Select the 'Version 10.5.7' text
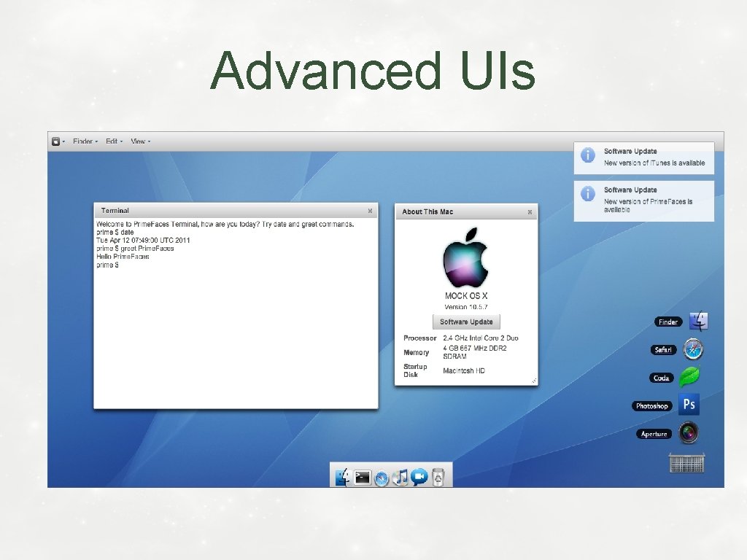This screenshot has width=747, height=560. click(x=466, y=307)
